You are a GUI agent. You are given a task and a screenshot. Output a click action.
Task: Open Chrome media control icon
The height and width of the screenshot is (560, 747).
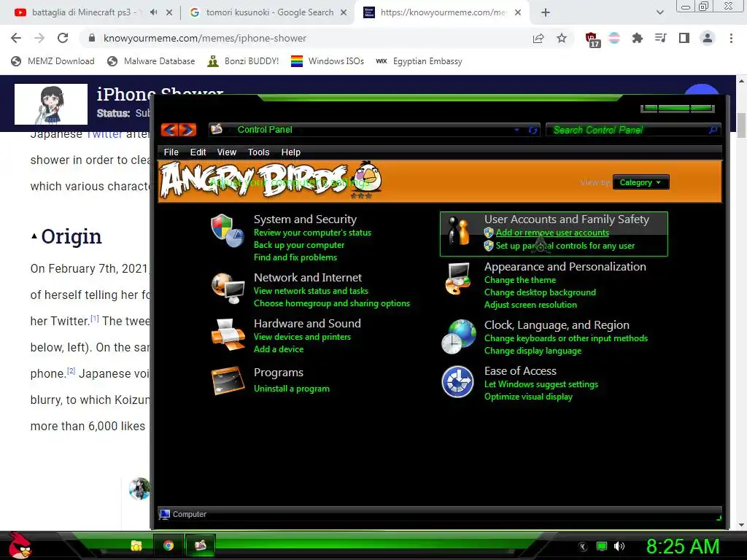[x=661, y=38]
